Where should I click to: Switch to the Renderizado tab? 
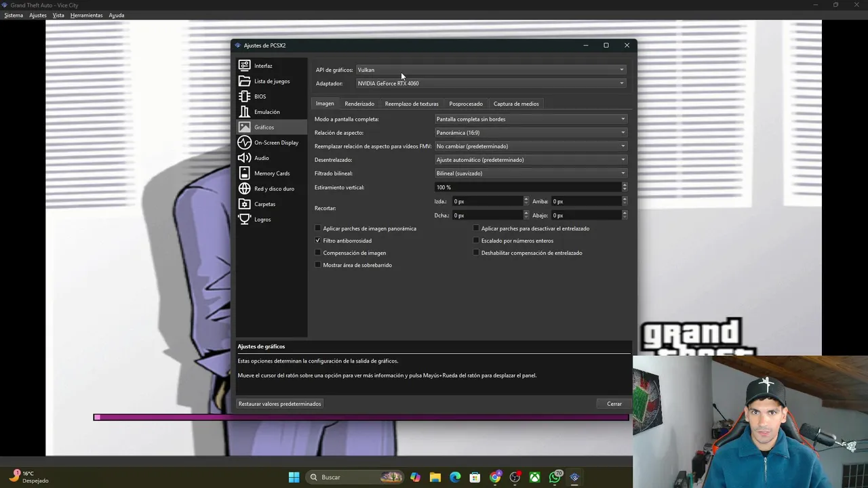pos(359,104)
